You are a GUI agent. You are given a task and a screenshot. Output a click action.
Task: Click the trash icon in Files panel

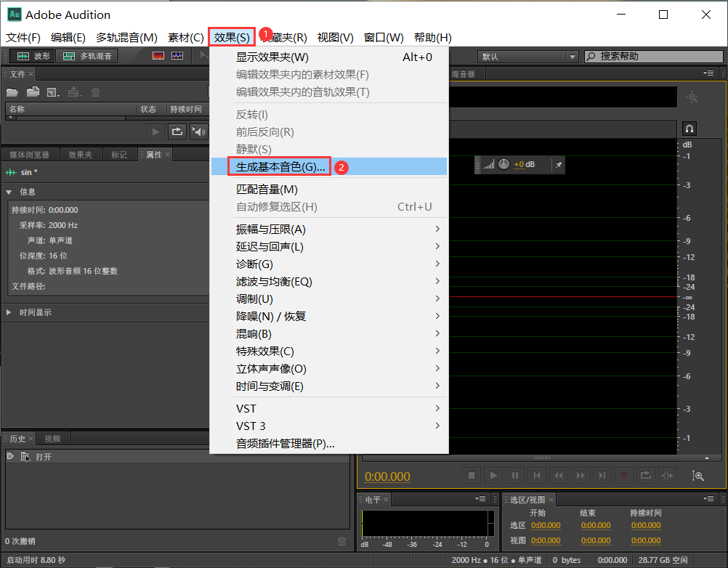pos(96,92)
